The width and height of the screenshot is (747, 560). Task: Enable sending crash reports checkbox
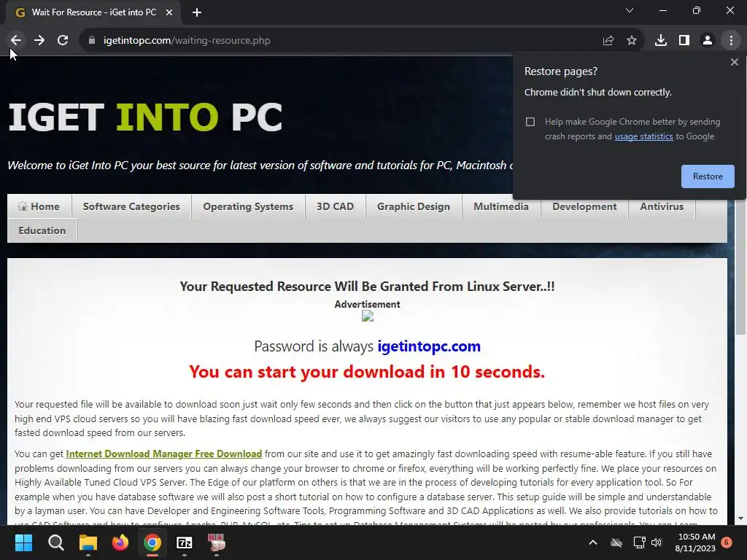(x=530, y=122)
